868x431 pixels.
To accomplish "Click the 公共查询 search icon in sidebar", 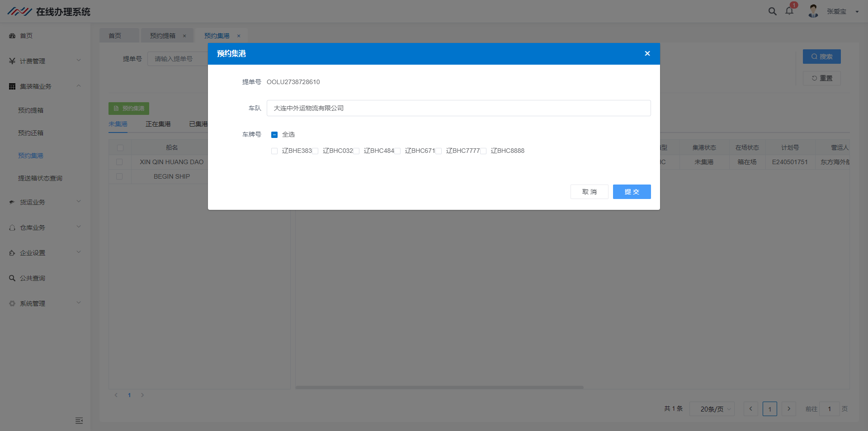I will (x=12, y=278).
